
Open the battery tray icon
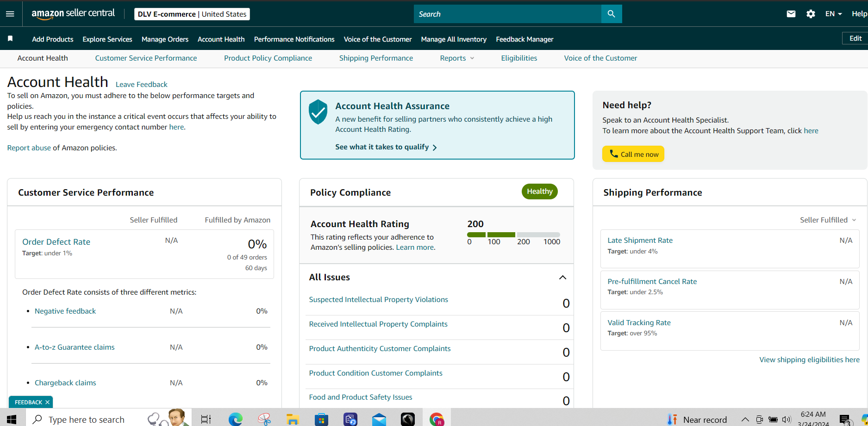coord(773,420)
